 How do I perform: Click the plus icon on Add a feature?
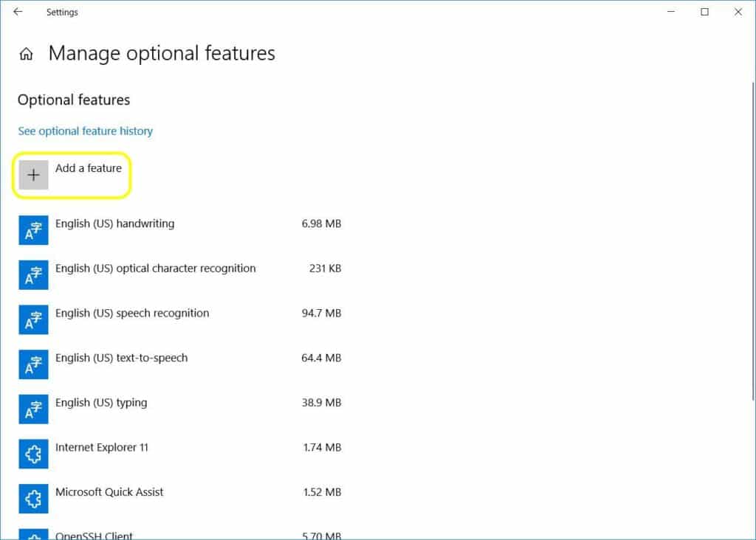pos(33,175)
